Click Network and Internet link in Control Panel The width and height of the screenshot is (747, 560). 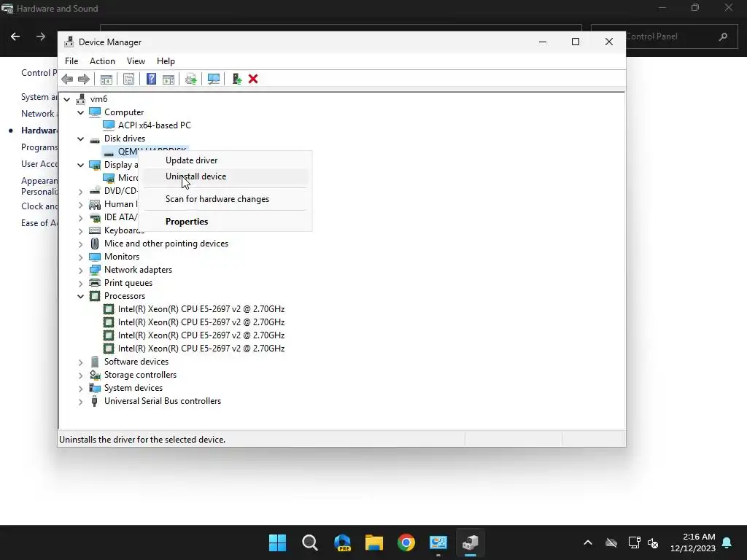(x=39, y=113)
